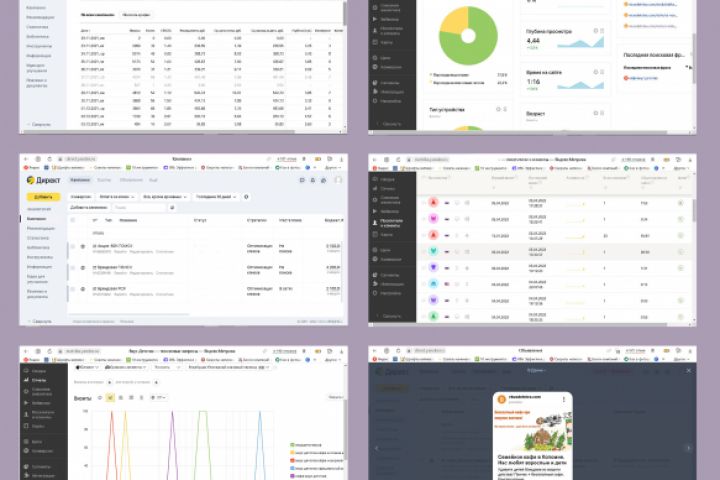Open visitors-and-clients icon in Metrica dark sidebar

pyautogui.click(x=375, y=222)
